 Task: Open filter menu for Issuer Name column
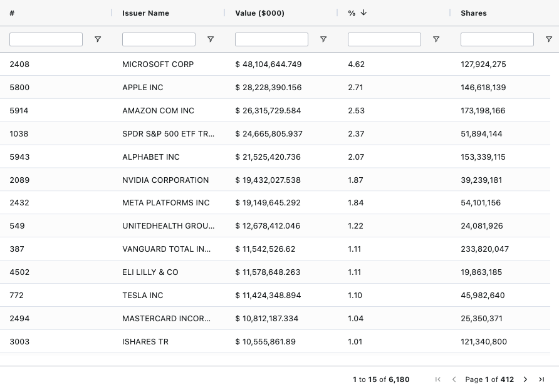point(211,39)
